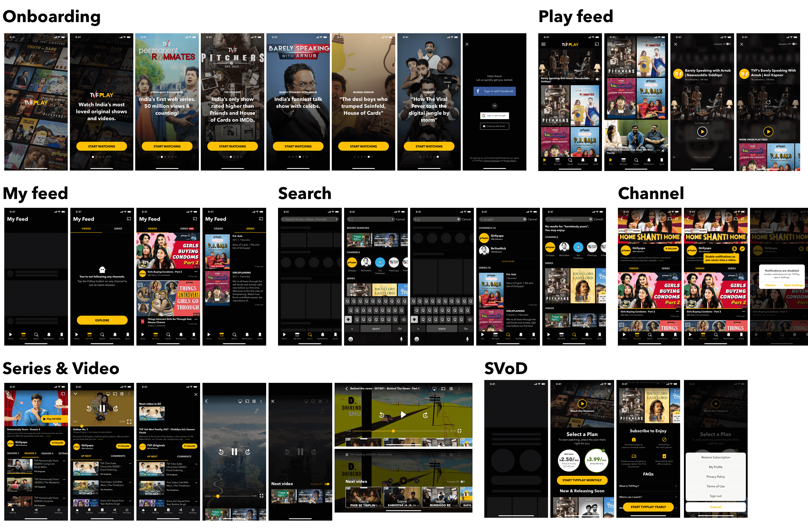Follow Girliyapa on Humorously Yours page
The width and height of the screenshot is (808, 532).
click(57, 443)
